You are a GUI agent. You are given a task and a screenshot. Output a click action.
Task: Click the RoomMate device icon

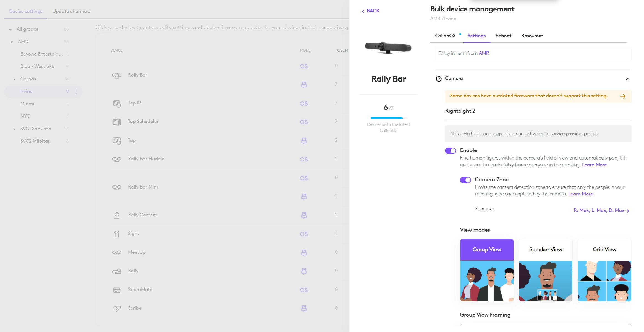[x=117, y=290]
